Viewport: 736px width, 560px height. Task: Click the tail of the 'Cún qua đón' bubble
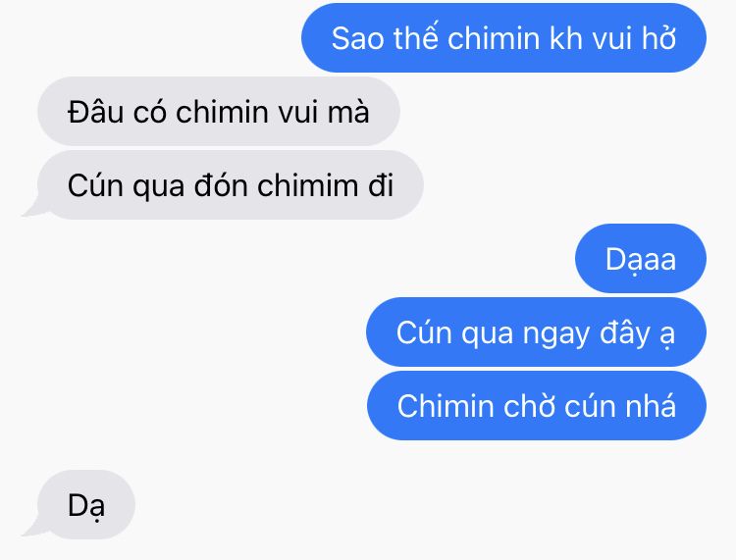point(32,209)
